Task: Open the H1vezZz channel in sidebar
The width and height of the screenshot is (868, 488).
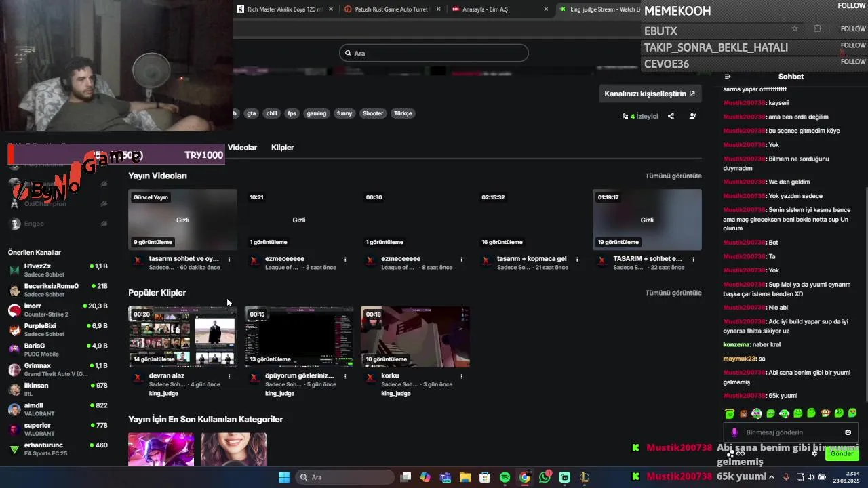Action: point(58,270)
